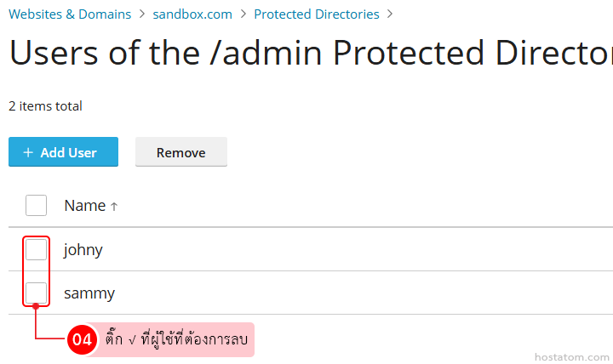Viewport: 613px width, 364px height.
Task: Click the chevron after Protected Directories
Action: (x=390, y=14)
